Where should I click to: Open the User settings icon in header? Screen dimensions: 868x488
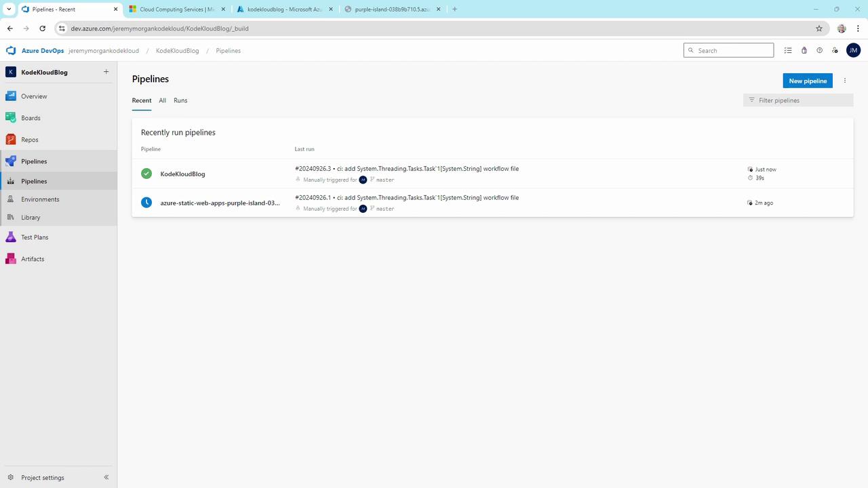tap(835, 50)
